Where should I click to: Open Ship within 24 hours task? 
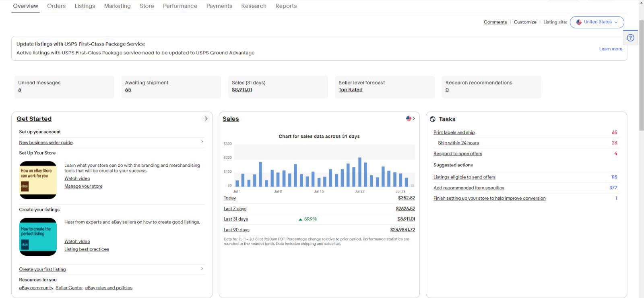[458, 143]
